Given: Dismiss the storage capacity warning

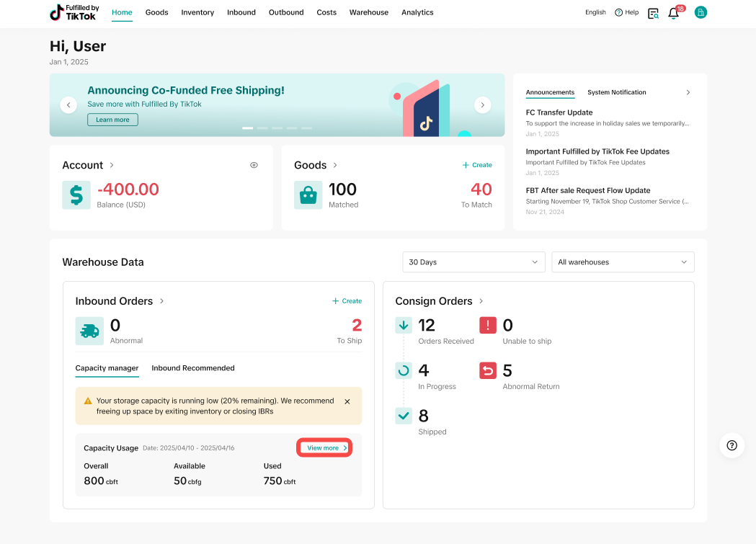Looking at the screenshot, I should pos(347,401).
